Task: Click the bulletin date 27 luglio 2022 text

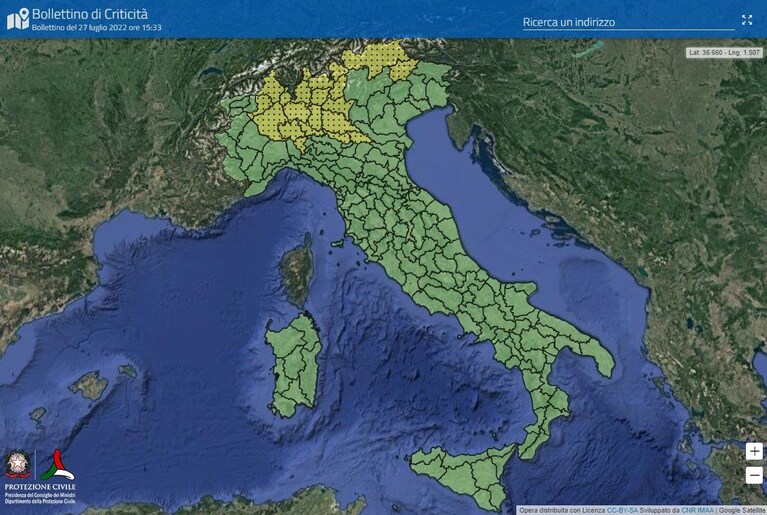Action: pyautogui.click(x=96, y=28)
